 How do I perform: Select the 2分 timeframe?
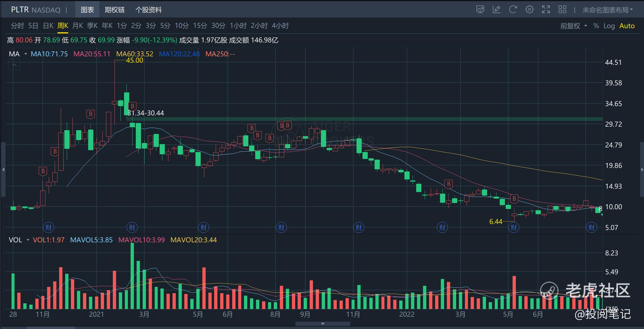(136, 26)
